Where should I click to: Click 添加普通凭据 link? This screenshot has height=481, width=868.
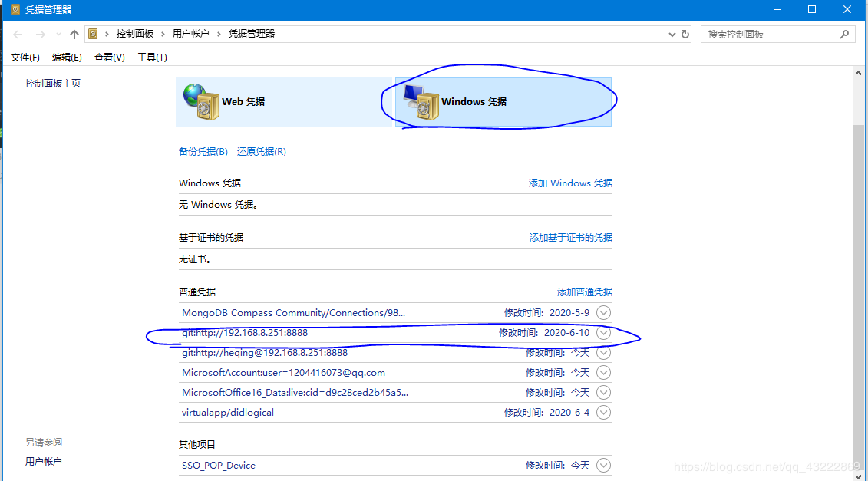585,292
